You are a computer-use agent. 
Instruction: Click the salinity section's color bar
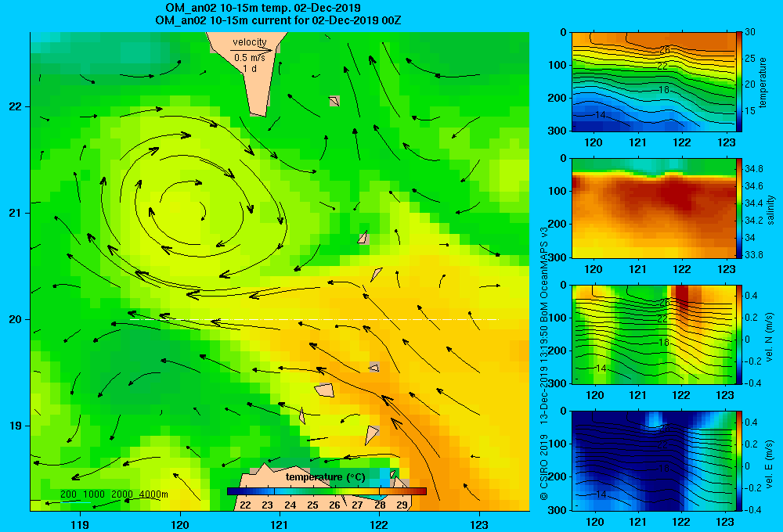pyautogui.click(x=739, y=208)
